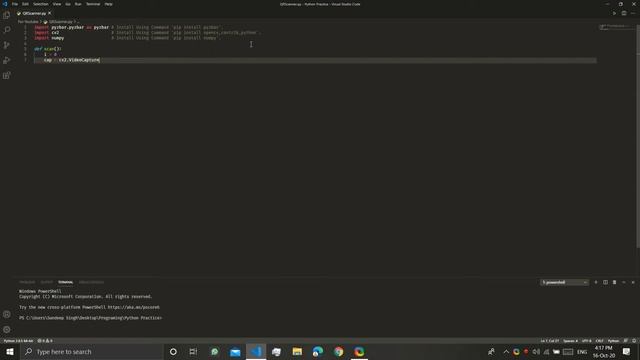Open the Help menu
This screenshot has height=360, width=640.
(108, 4)
